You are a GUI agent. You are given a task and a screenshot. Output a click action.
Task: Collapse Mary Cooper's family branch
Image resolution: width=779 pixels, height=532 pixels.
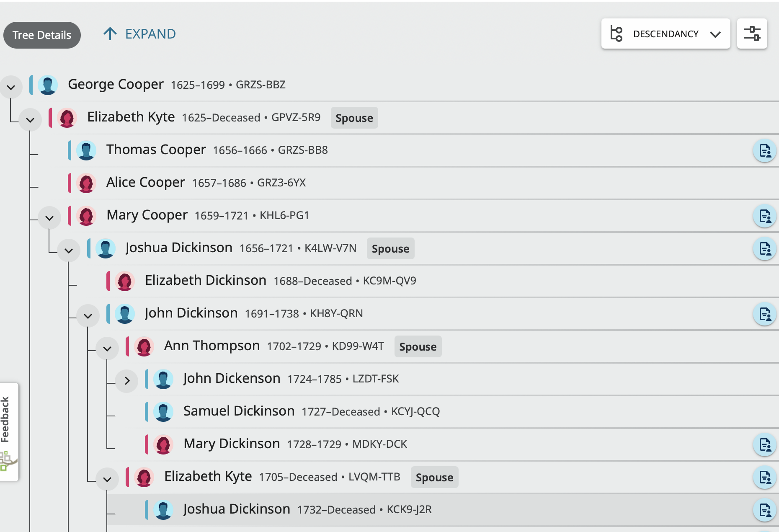click(49, 218)
